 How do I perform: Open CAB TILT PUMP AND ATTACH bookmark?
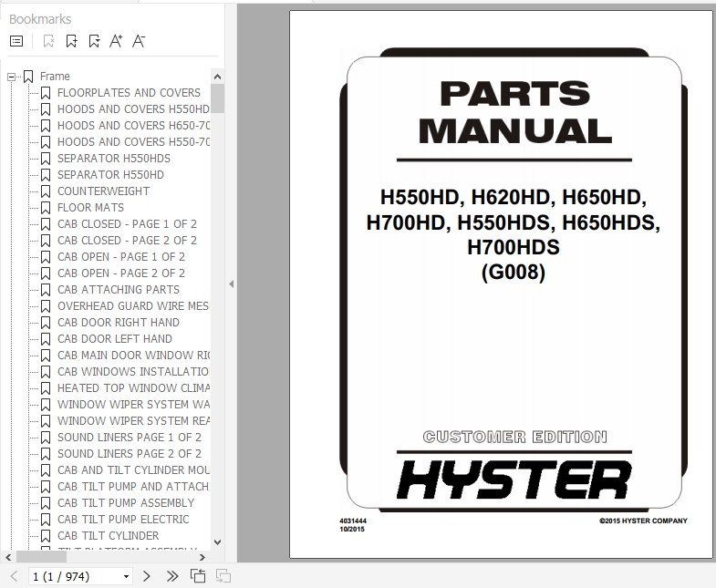pyautogui.click(x=133, y=487)
